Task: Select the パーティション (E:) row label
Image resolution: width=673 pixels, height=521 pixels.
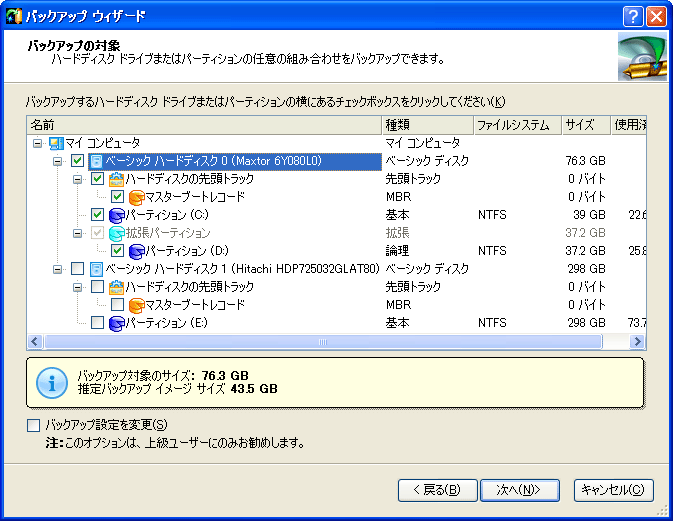Action: click(166, 323)
